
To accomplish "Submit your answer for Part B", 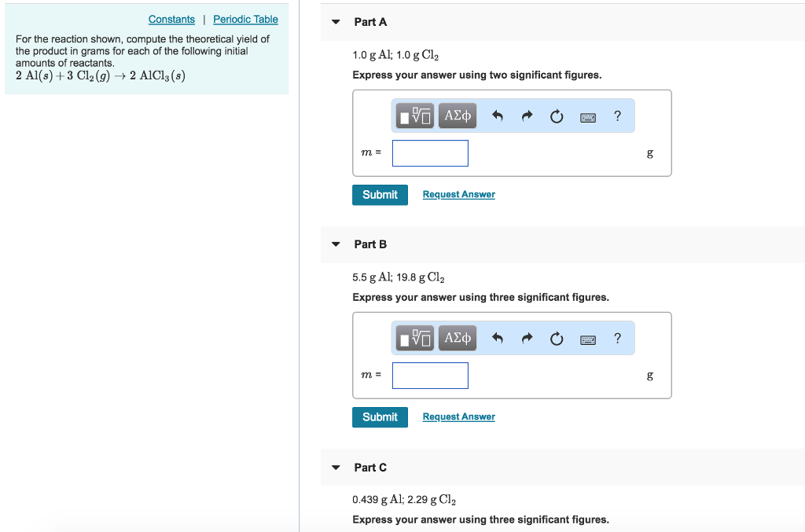I will [380, 416].
